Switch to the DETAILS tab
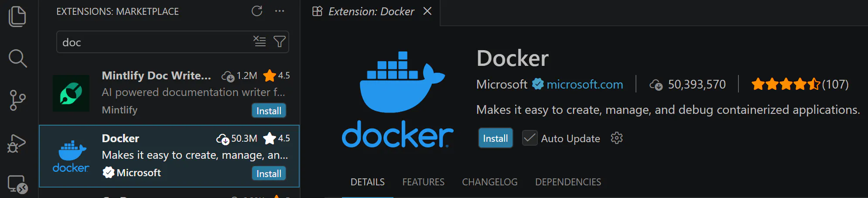 pyautogui.click(x=368, y=182)
